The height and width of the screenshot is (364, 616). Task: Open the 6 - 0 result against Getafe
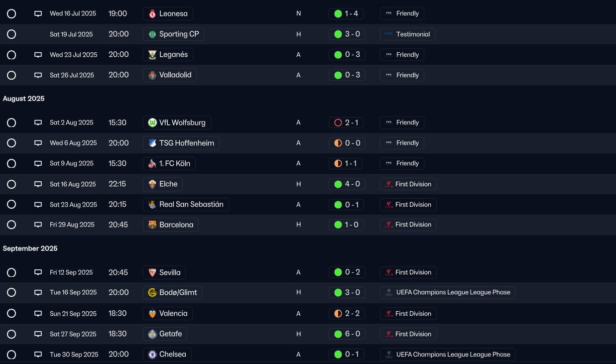(347, 334)
